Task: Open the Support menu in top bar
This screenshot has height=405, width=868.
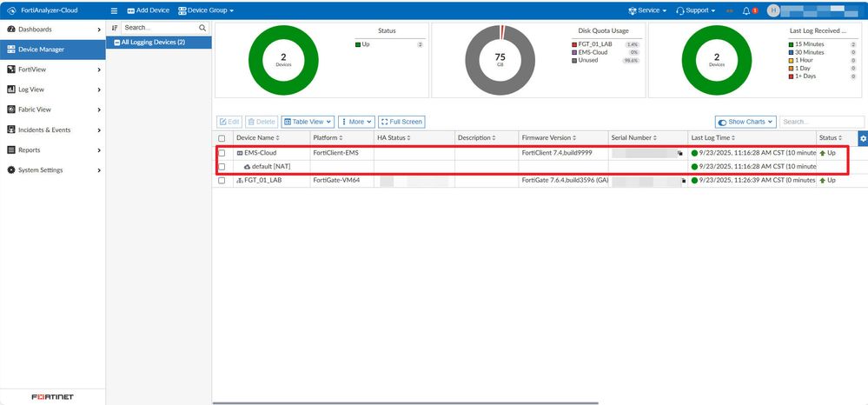Action: tap(695, 10)
